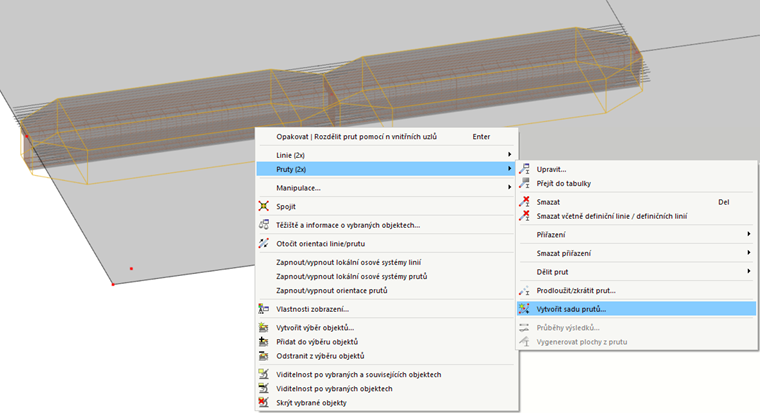Click the Přidat do výběru objektů icon

point(264,342)
